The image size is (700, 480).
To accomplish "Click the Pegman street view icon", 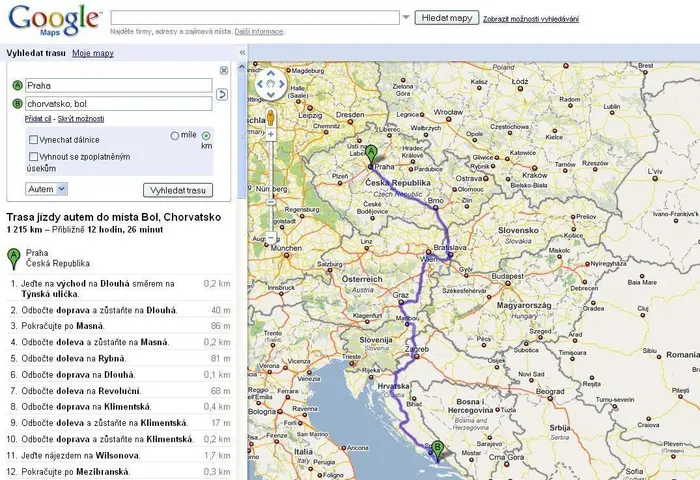I will tap(271, 118).
